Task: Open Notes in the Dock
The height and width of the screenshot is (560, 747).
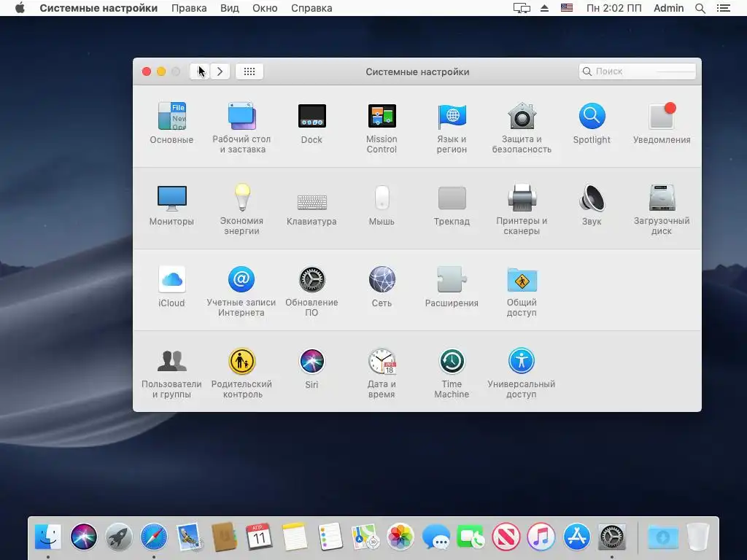Action: click(x=295, y=537)
